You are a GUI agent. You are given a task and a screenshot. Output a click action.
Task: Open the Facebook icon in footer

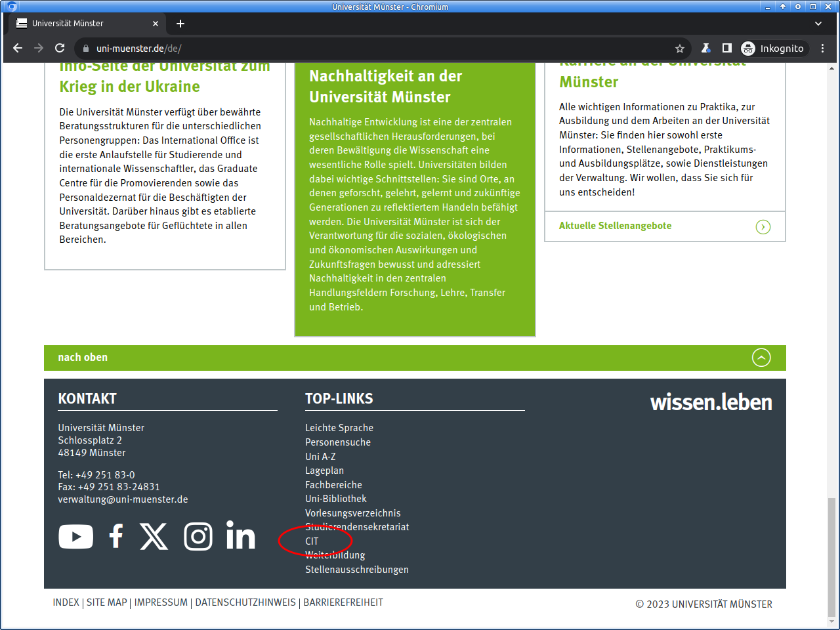[x=116, y=537]
